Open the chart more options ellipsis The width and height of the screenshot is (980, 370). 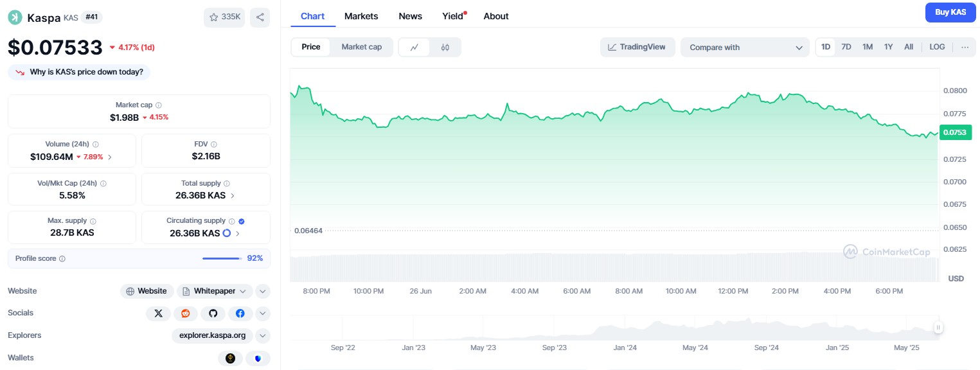(965, 47)
